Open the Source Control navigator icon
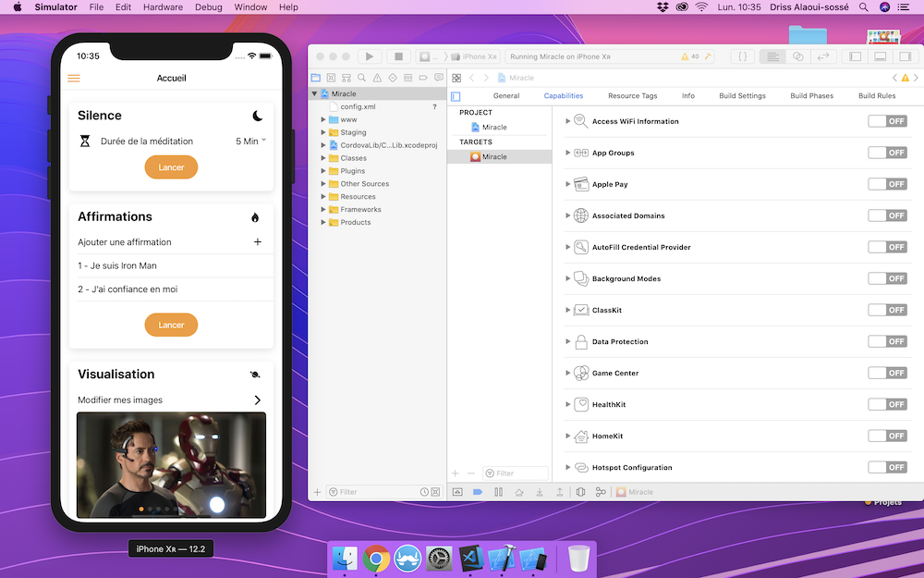 pos(331,78)
